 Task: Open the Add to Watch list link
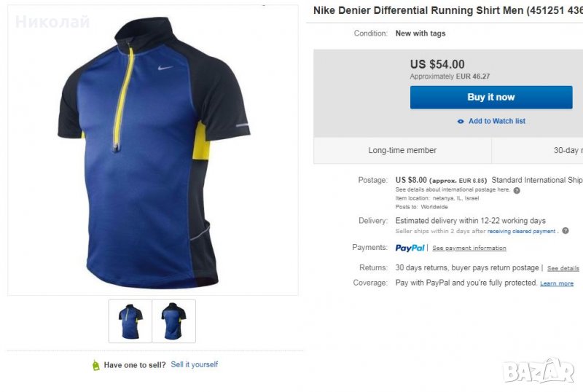coord(496,122)
